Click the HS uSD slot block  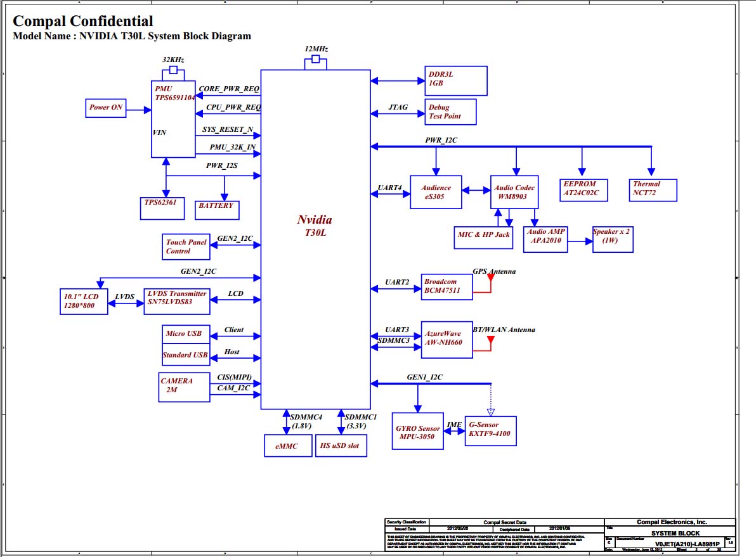pyautogui.click(x=341, y=445)
